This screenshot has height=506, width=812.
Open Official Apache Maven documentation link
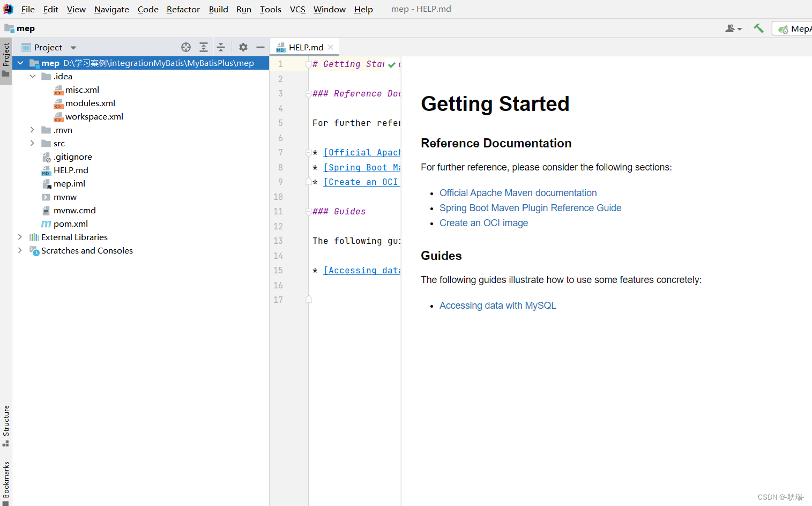click(x=518, y=193)
